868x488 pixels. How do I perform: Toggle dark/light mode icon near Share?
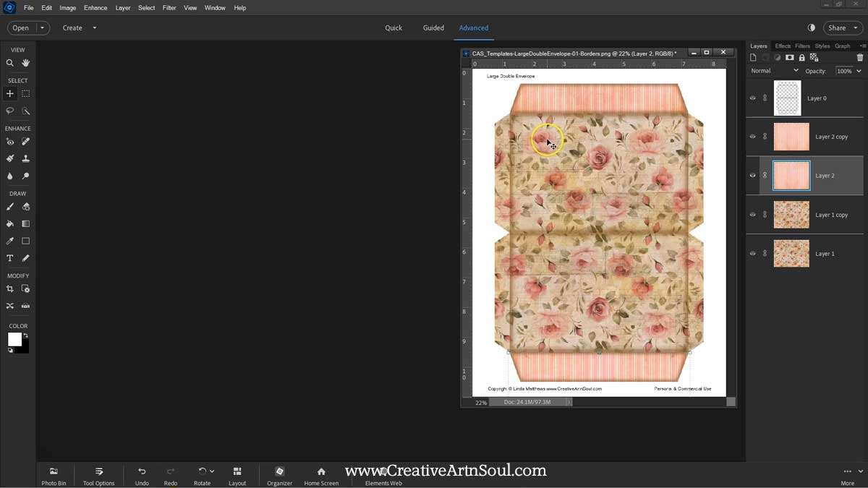pyautogui.click(x=811, y=27)
